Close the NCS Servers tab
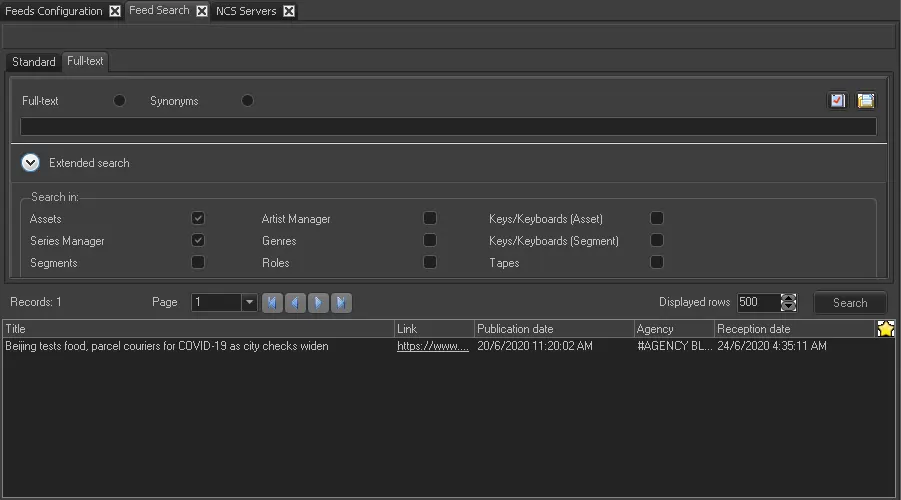Viewport: 901px width, 500px height. [289, 11]
